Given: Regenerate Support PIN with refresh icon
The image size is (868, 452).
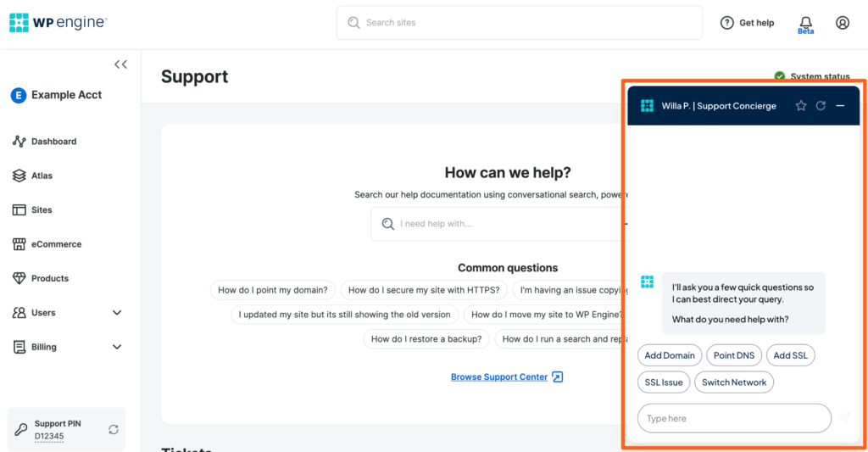Looking at the screenshot, I should pyautogui.click(x=114, y=430).
